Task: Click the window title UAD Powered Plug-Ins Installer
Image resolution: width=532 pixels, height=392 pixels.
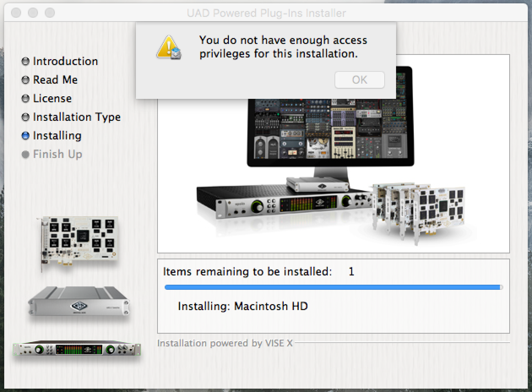Action: pyautogui.click(x=266, y=13)
